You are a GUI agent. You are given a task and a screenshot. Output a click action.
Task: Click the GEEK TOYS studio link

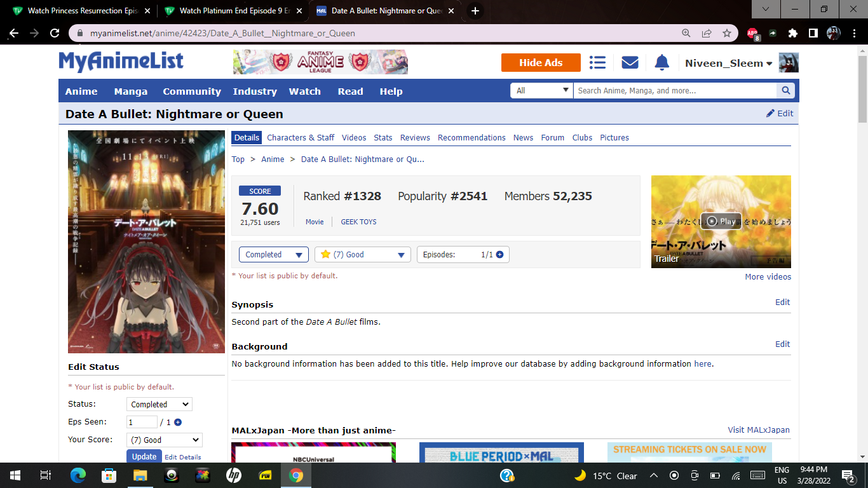click(359, 222)
